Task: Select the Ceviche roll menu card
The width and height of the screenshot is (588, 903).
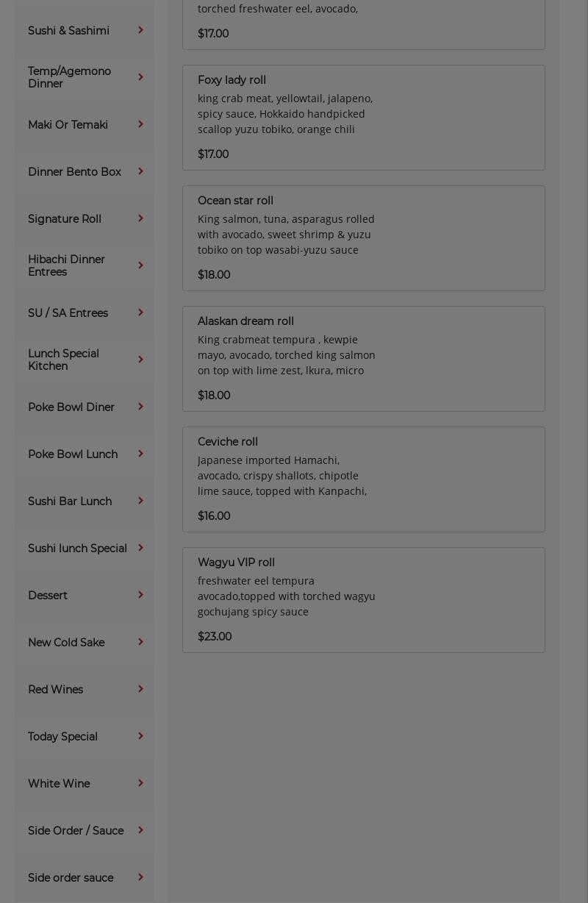Action: pos(363,479)
